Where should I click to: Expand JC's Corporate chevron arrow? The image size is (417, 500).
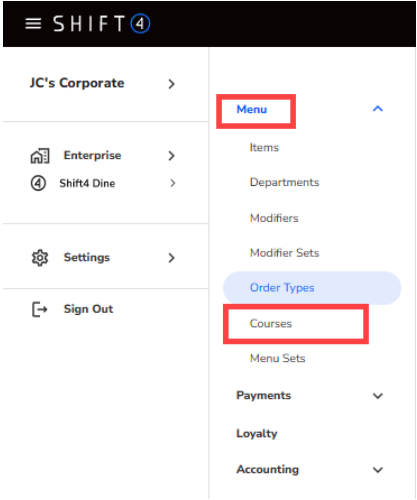(x=171, y=84)
